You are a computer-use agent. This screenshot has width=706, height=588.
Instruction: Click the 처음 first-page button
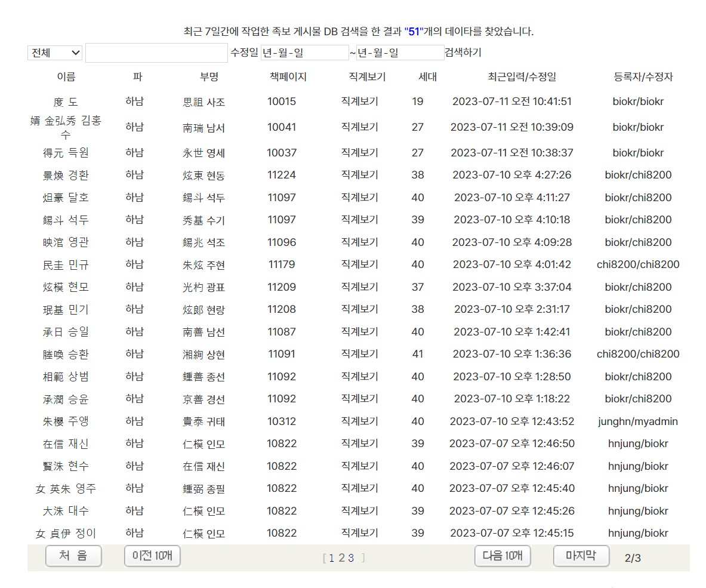click(x=73, y=556)
